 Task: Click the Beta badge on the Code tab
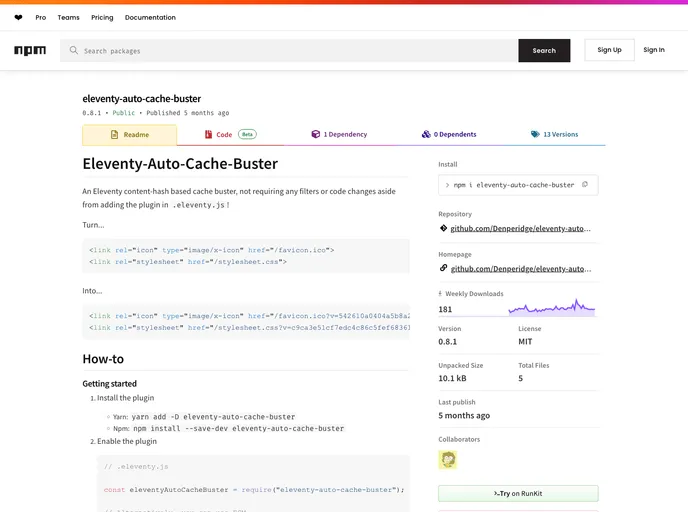coord(247,134)
